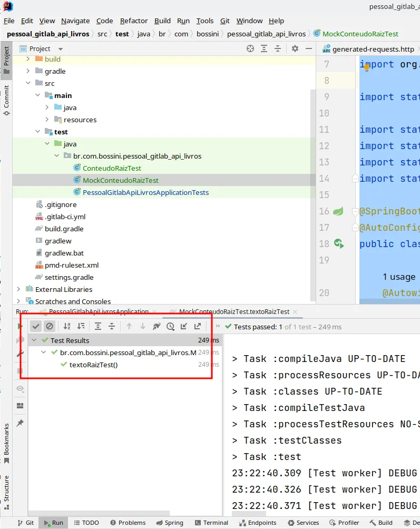420x529 pixels.
Task: Toggle fold marker beside @AutoConfig annotation
Action: [x=355, y=228]
